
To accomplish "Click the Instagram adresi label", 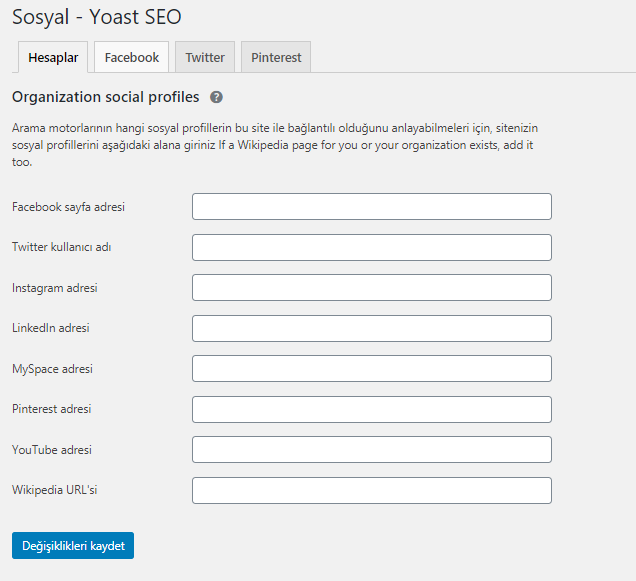I will (55, 288).
